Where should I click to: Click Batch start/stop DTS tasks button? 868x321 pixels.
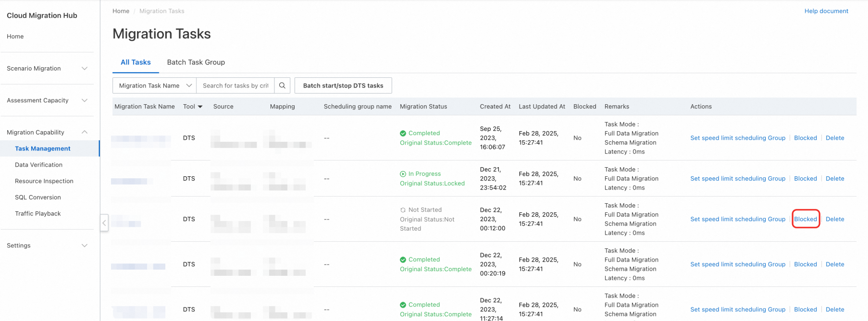pyautogui.click(x=343, y=86)
